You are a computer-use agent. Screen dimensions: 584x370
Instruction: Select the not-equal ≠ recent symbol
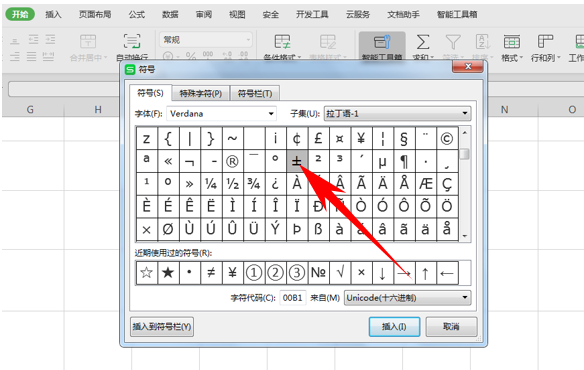(x=211, y=273)
